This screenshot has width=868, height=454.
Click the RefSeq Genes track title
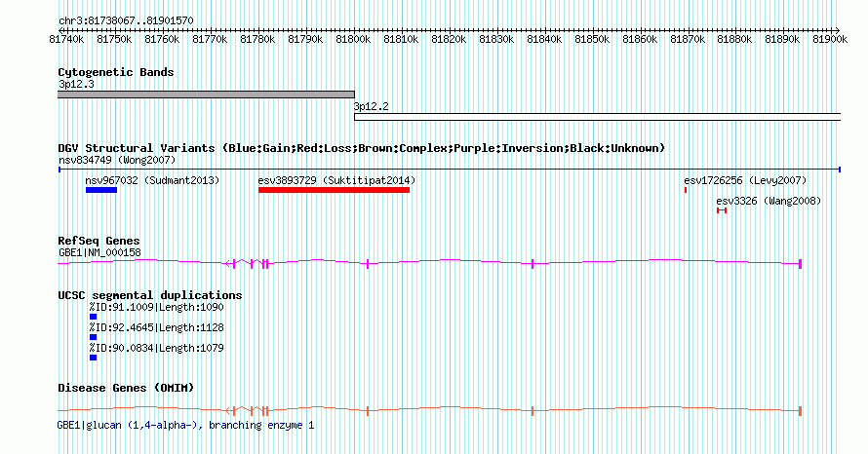99,241
